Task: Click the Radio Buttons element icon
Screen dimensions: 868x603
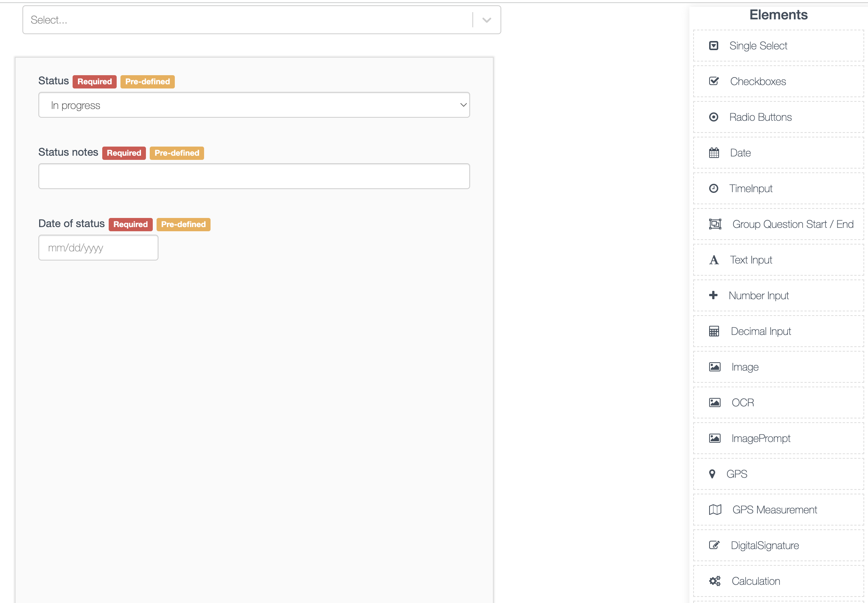Action: click(x=714, y=117)
